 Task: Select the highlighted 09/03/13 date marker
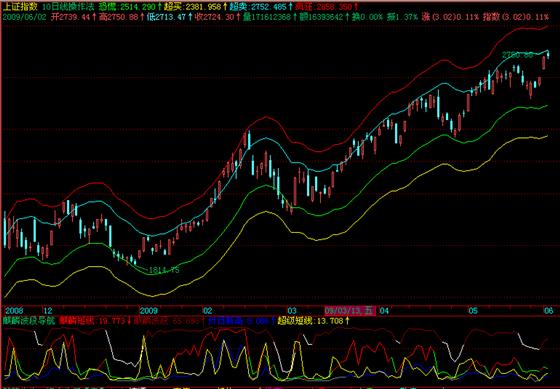point(350,310)
